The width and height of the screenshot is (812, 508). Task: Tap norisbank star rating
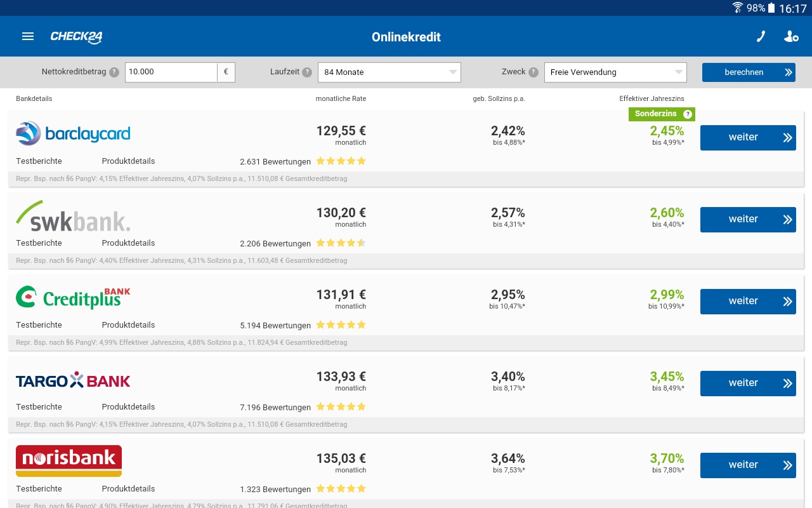click(341, 489)
